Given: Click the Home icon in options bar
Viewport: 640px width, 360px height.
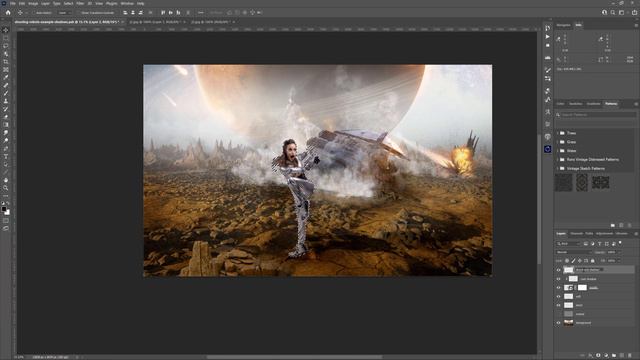Looking at the screenshot, I should click(8, 13).
